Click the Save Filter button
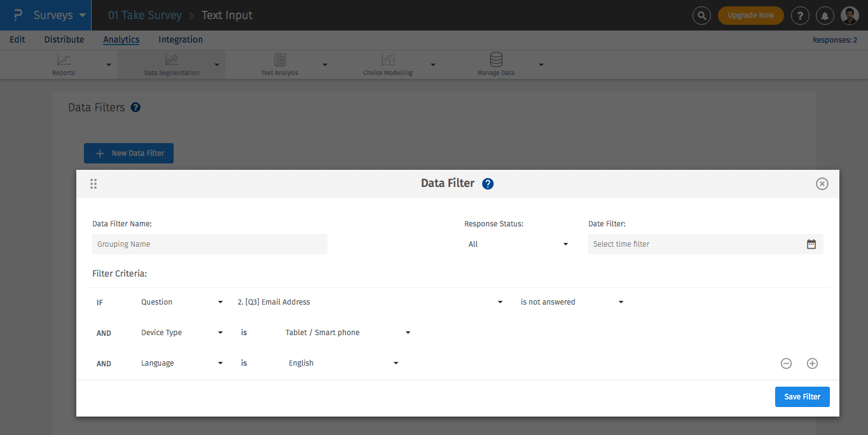868x435 pixels. 802,397
